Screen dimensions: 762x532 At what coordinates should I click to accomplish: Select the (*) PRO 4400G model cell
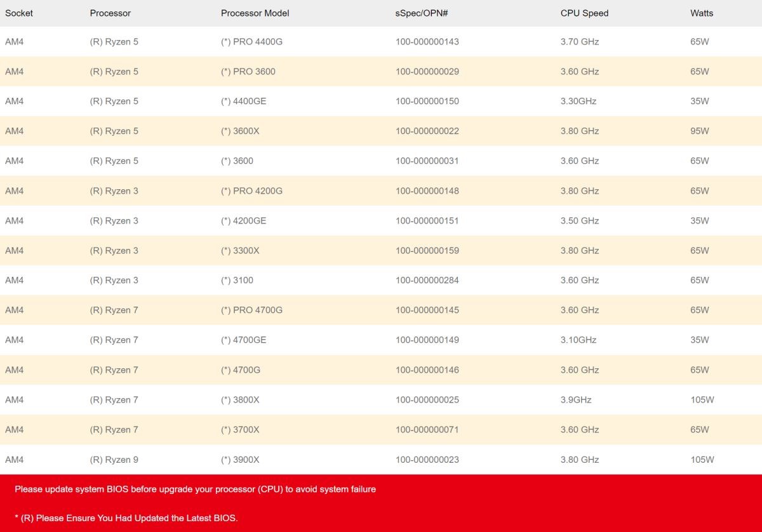pyautogui.click(x=251, y=42)
